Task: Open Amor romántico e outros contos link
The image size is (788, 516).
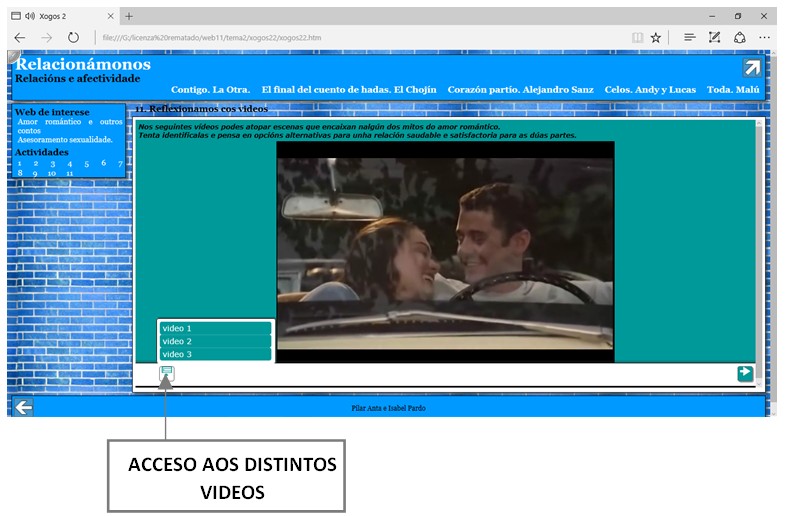Action: coord(70,126)
